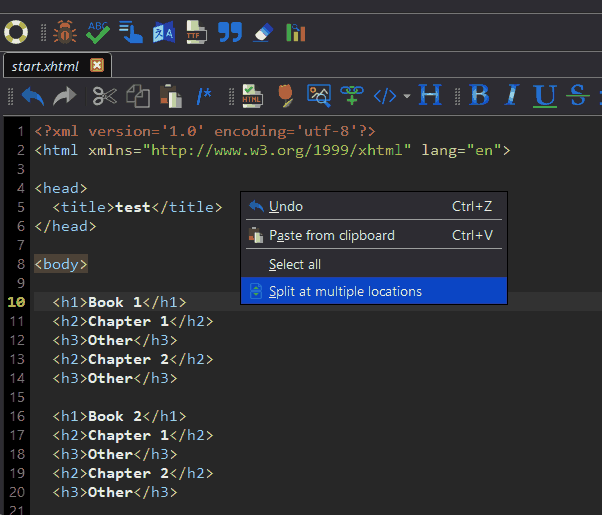Click the Undo arrow in editor toolbar

(33, 96)
